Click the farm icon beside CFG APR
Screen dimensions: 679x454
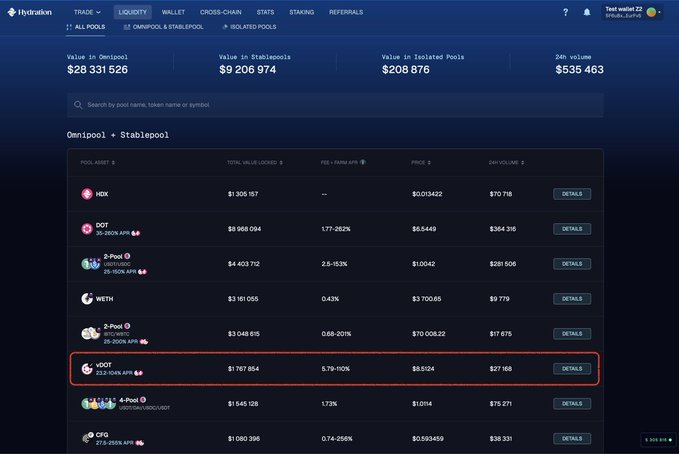(139, 443)
